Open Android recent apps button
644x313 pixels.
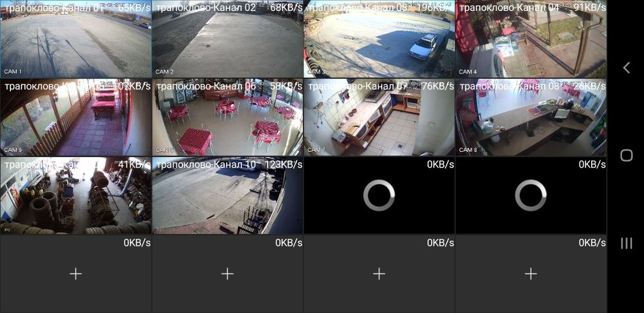tap(627, 243)
